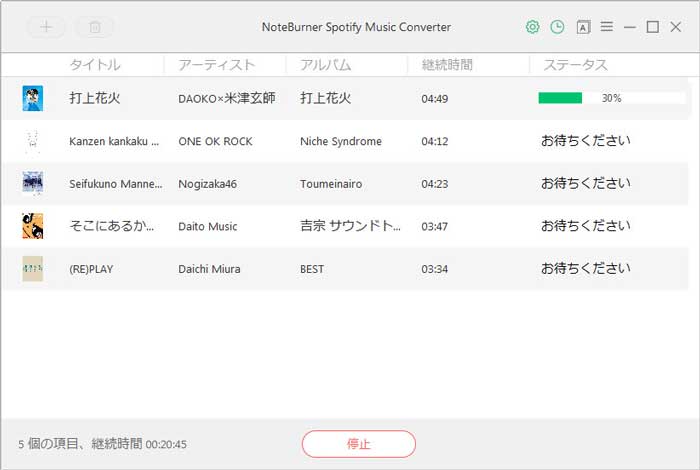Click the タイトル column header

pyautogui.click(x=95, y=65)
